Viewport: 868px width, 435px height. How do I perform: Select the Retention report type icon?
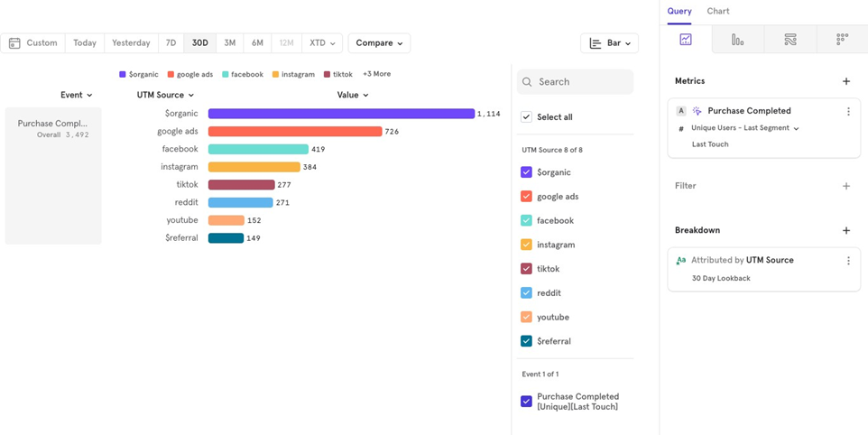(842, 40)
